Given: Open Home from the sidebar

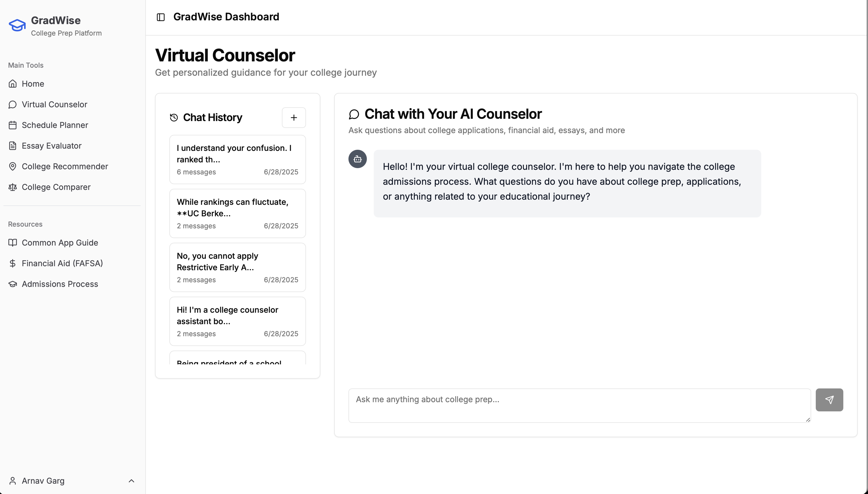Looking at the screenshot, I should click(33, 84).
